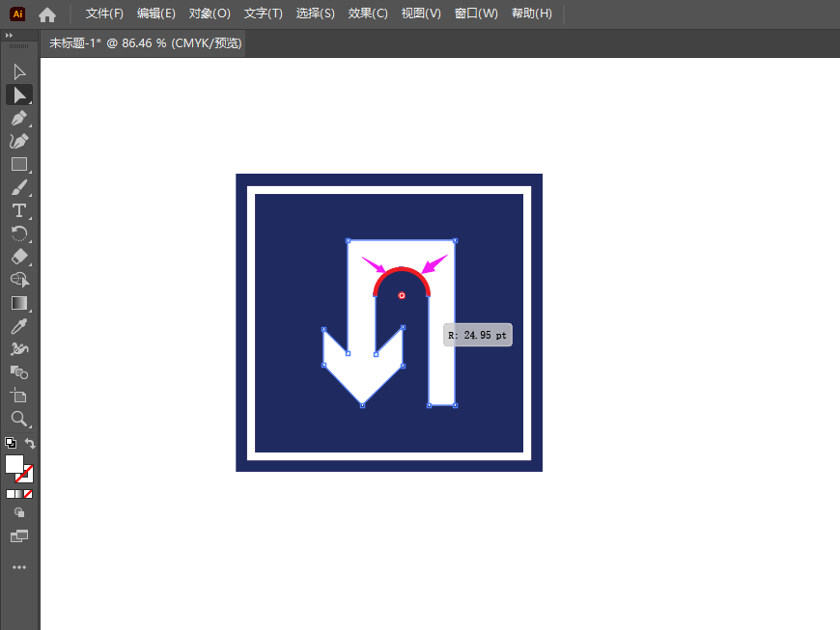Select the top-left anchor point of U-turn shape
Image resolution: width=840 pixels, height=630 pixels.
pyautogui.click(x=349, y=241)
